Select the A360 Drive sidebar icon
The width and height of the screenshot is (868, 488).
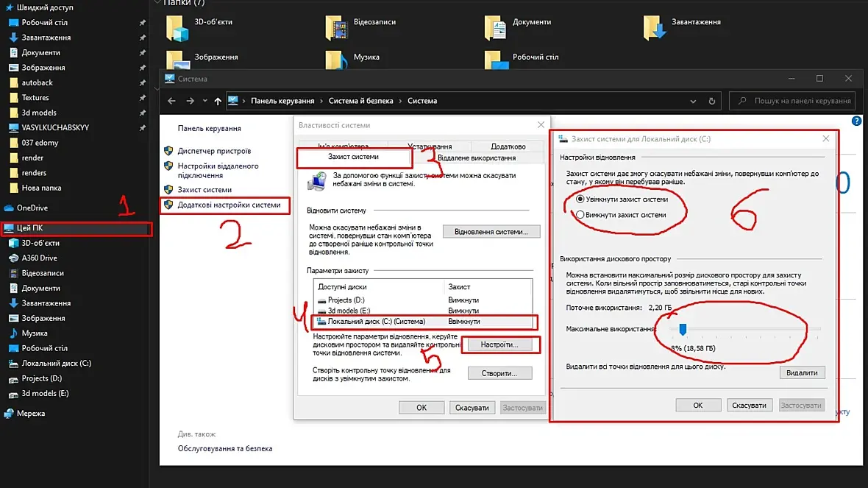pyautogui.click(x=14, y=258)
